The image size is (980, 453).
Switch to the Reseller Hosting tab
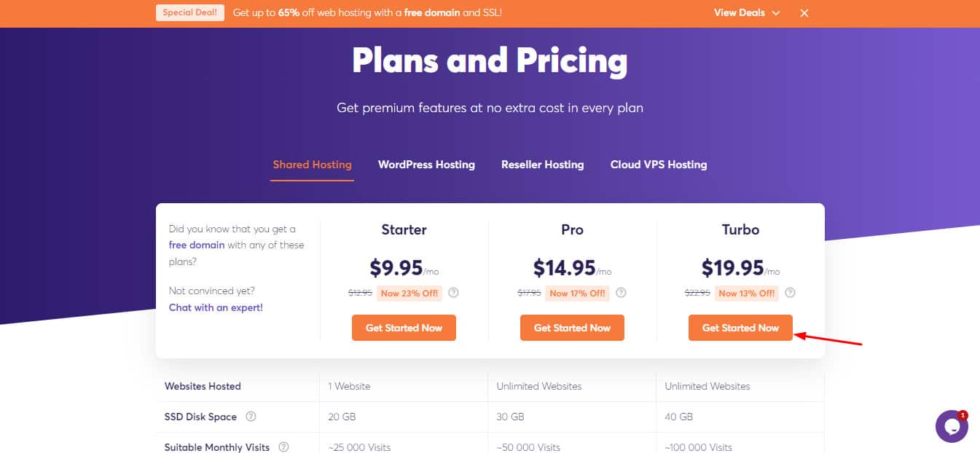click(542, 165)
